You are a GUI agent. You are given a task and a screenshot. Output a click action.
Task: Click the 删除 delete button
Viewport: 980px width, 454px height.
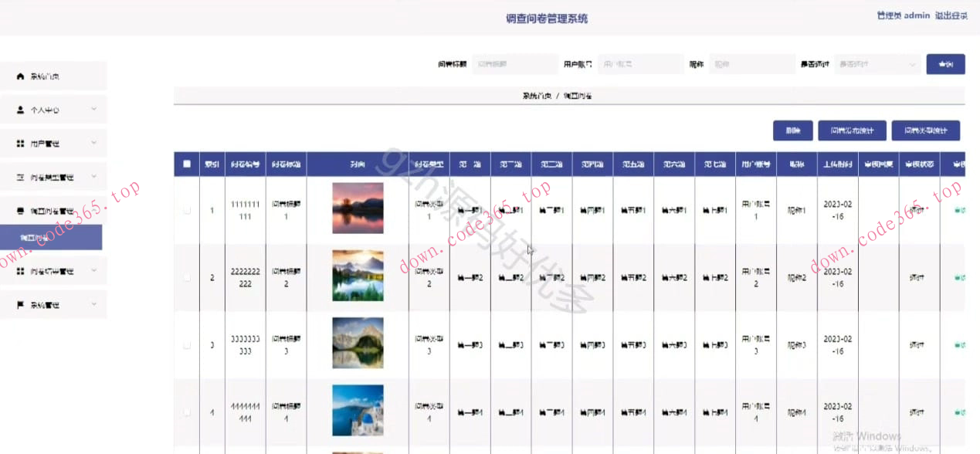point(792,130)
